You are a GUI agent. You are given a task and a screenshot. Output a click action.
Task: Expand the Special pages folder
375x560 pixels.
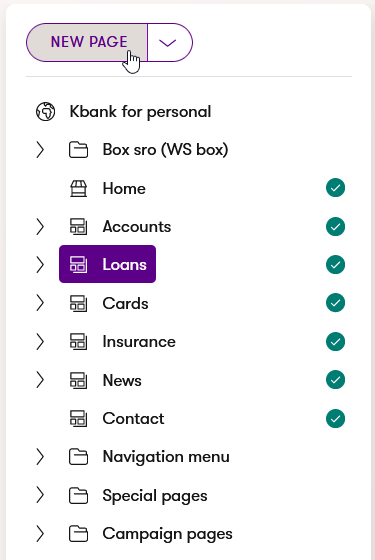click(40, 495)
